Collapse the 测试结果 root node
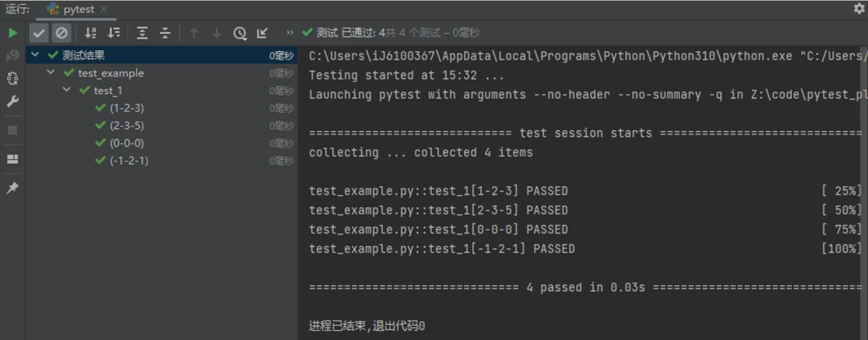Image resolution: width=868 pixels, height=340 pixels. (x=35, y=55)
